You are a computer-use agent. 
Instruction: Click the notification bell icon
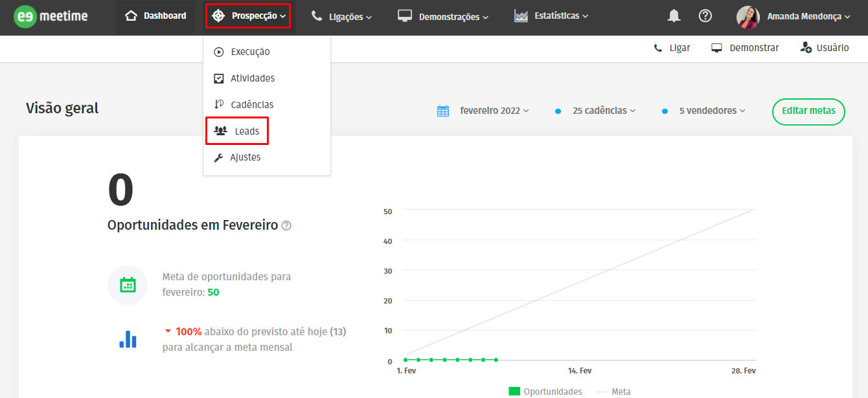point(674,16)
